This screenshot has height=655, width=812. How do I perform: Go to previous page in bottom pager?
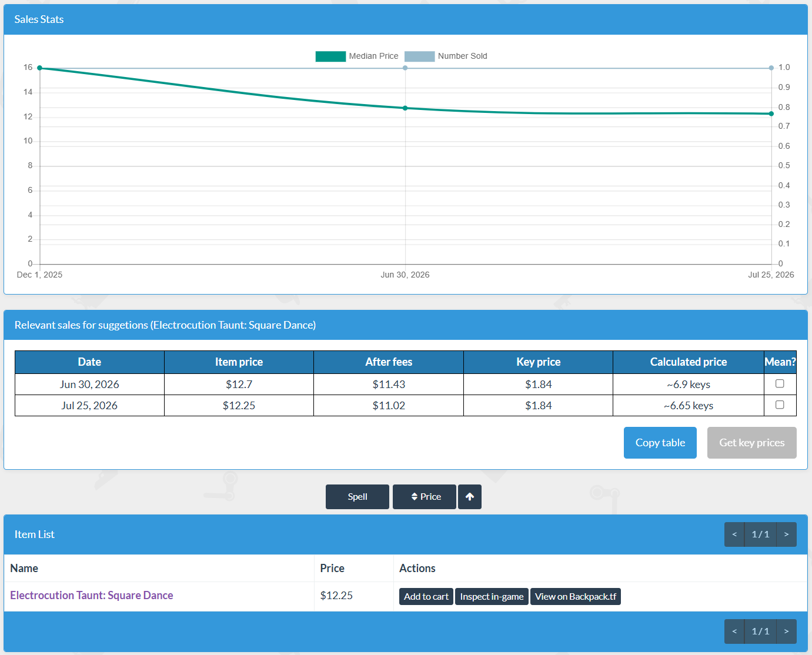[734, 631]
